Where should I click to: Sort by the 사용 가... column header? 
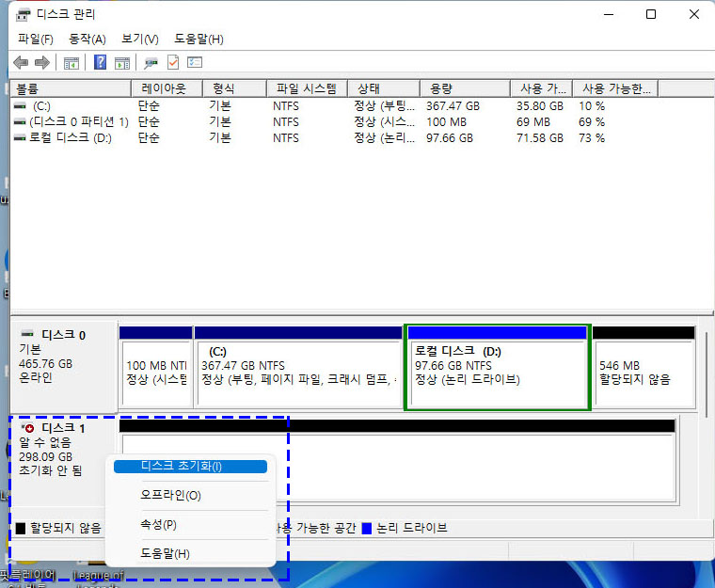coord(541,88)
